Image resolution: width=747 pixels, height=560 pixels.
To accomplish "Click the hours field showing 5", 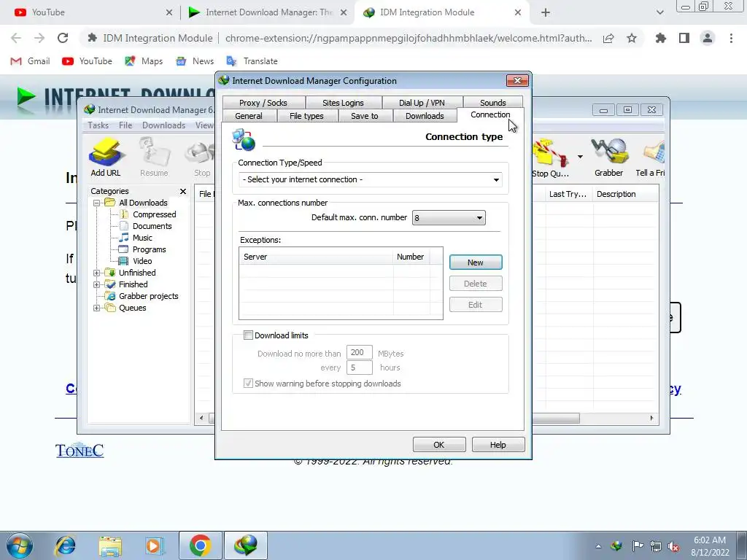I will [x=359, y=367].
